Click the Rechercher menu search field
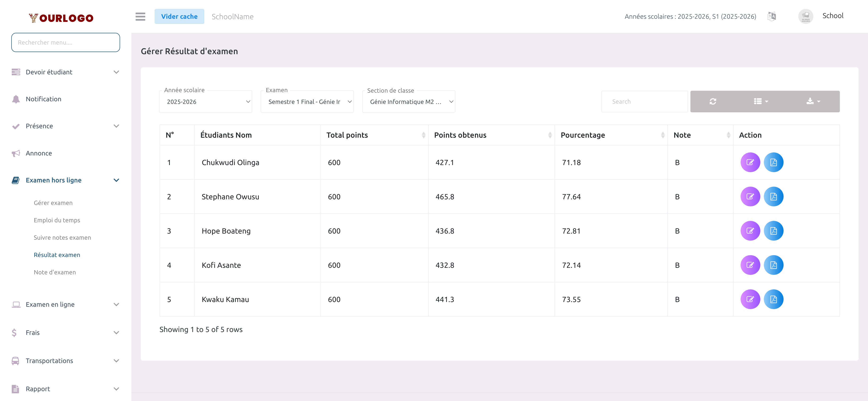This screenshot has height=401, width=868. coord(65,42)
